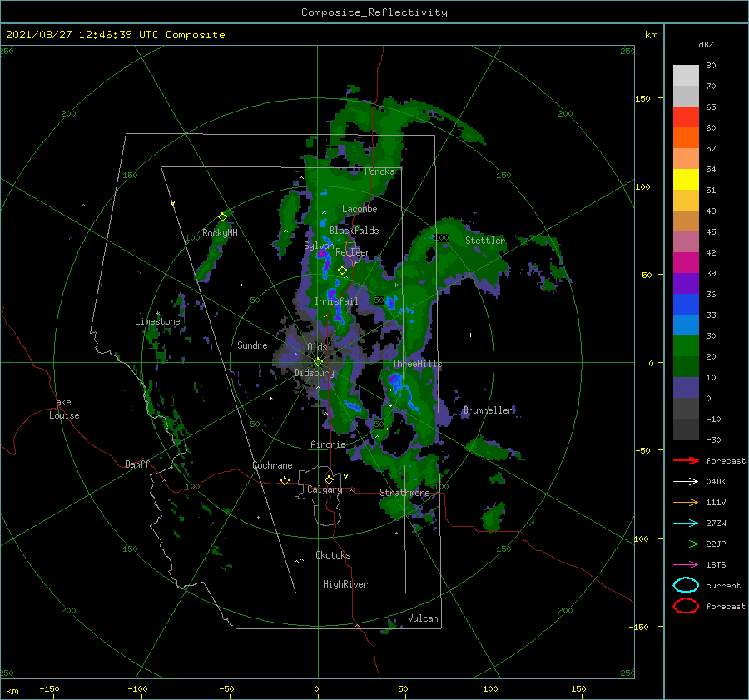Viewport: 749px width, 700px height.
Task: Click the red forecast arrow in legend
Action: tap(686, 460)
